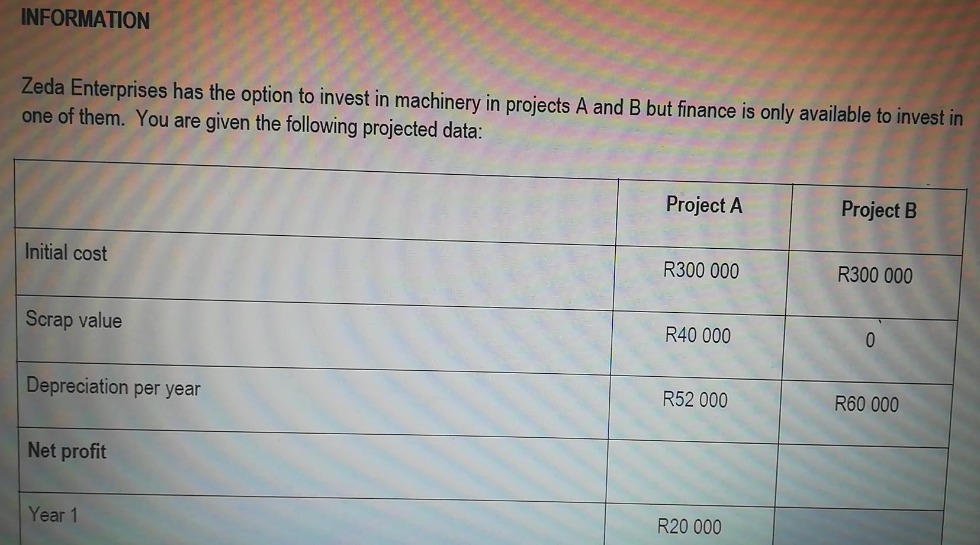Click Project B initial cost R300 000

pyautogui.click(x=875, y=275)
